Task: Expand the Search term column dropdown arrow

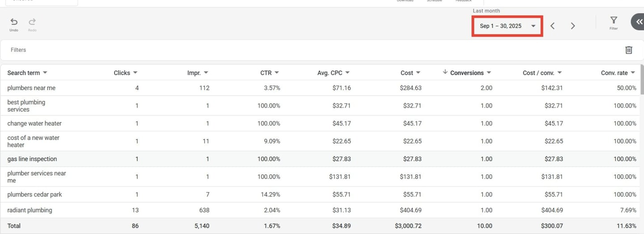Action: coord(45,73)
